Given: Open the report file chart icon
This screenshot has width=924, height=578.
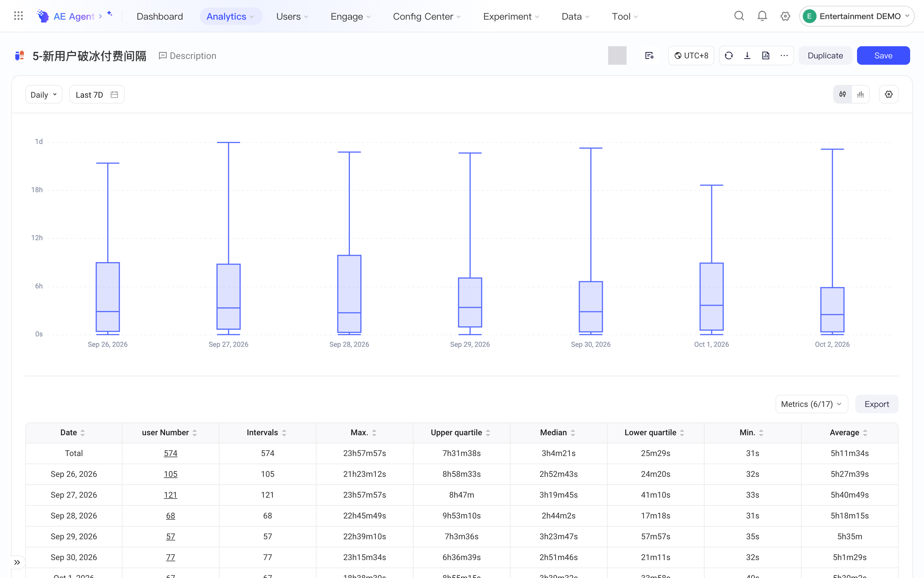Looking at the screenshot, I should pos(765,56).
